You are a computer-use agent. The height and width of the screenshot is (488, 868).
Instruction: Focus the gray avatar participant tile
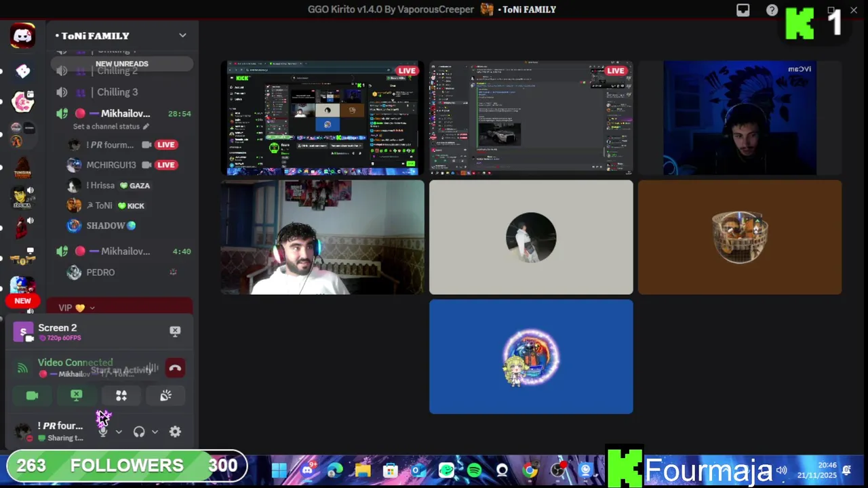[x=531, y=237]
